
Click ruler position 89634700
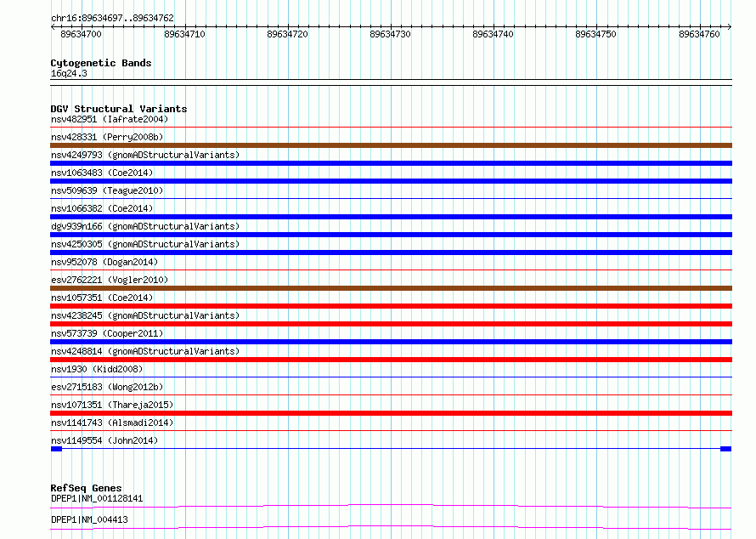coord(81,34)
